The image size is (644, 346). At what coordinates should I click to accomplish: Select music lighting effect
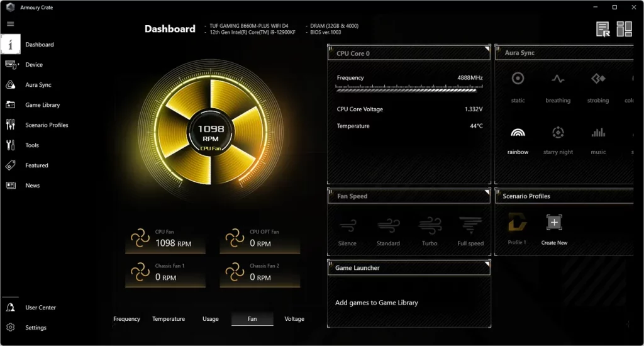click(x=598, y=141)
